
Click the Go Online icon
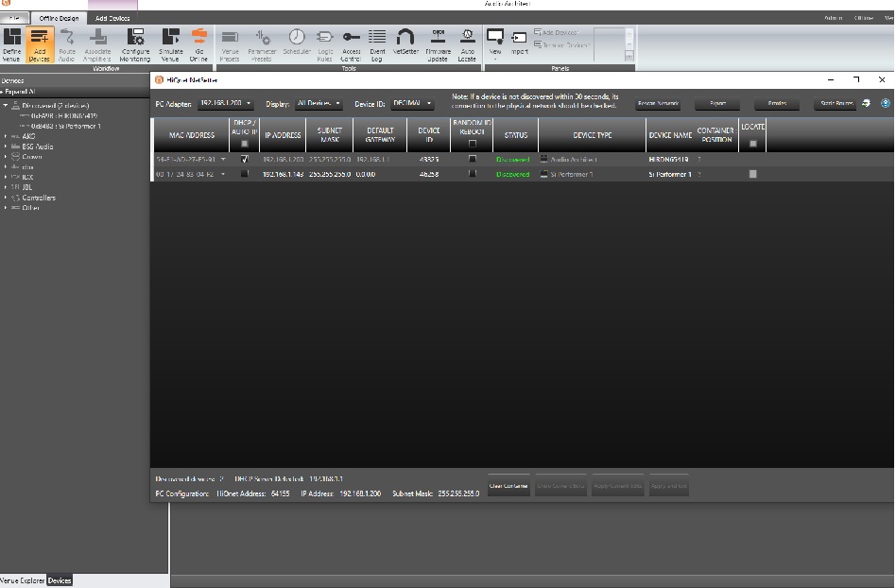click(x=198, y=44)
